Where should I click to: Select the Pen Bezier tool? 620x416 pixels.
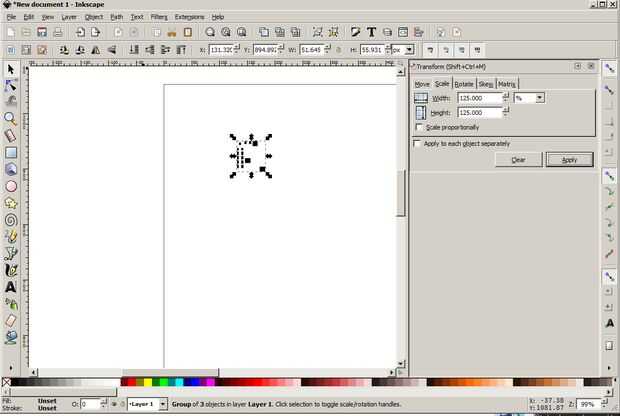[x=11, y=253]
